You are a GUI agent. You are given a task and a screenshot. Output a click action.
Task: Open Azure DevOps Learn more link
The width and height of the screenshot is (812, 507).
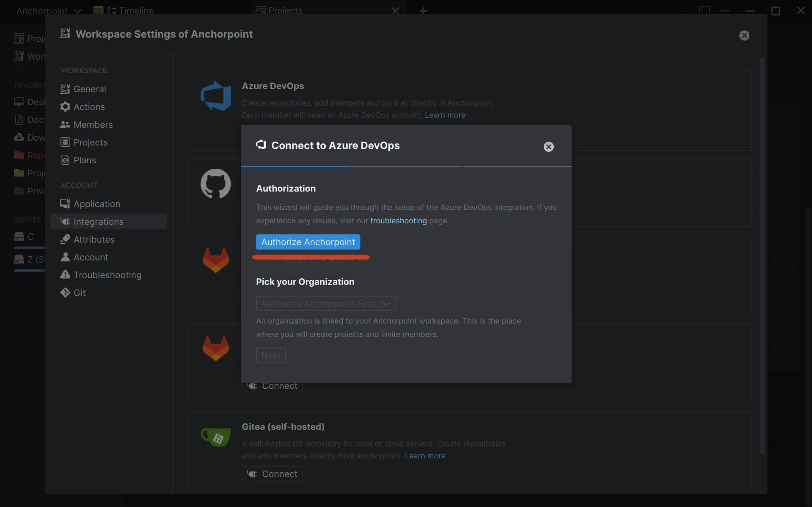[x=445, y=115]
